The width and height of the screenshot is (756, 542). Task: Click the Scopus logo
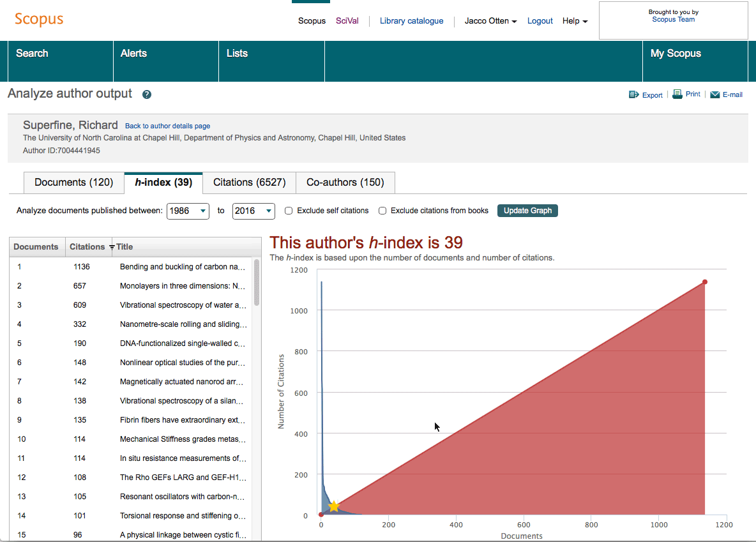pyautogui.click(x=39, y=19)
